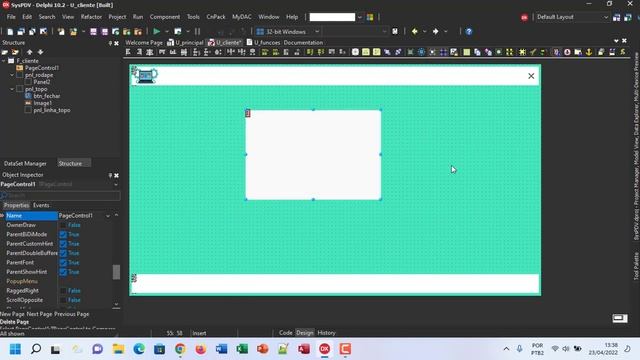This screenshot has height=360, width=640.
Task: Open the Default Layout dropdown
Action: tap(606, 17)
